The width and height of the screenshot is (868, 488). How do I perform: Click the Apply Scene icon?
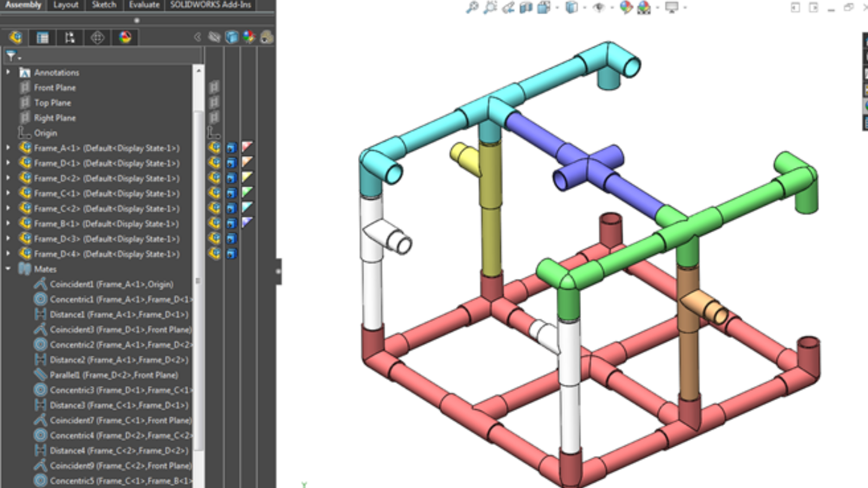click(x=644, y=7)
